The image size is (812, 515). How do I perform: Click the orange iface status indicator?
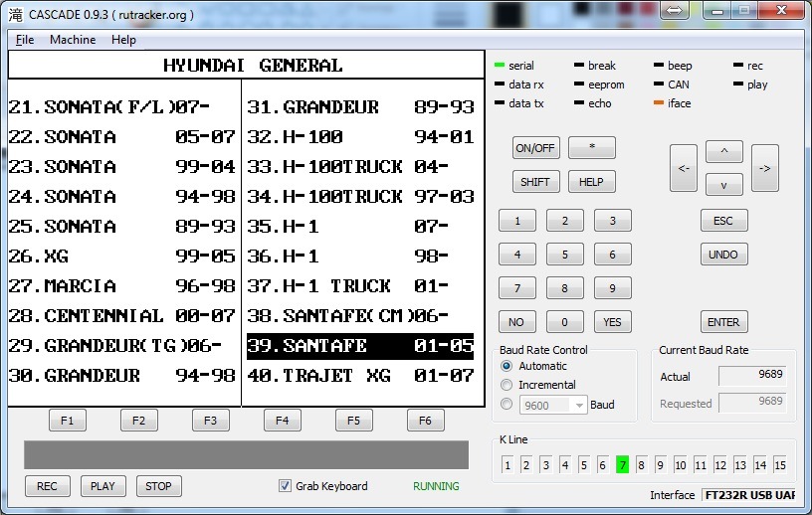[x=659, y=103]
